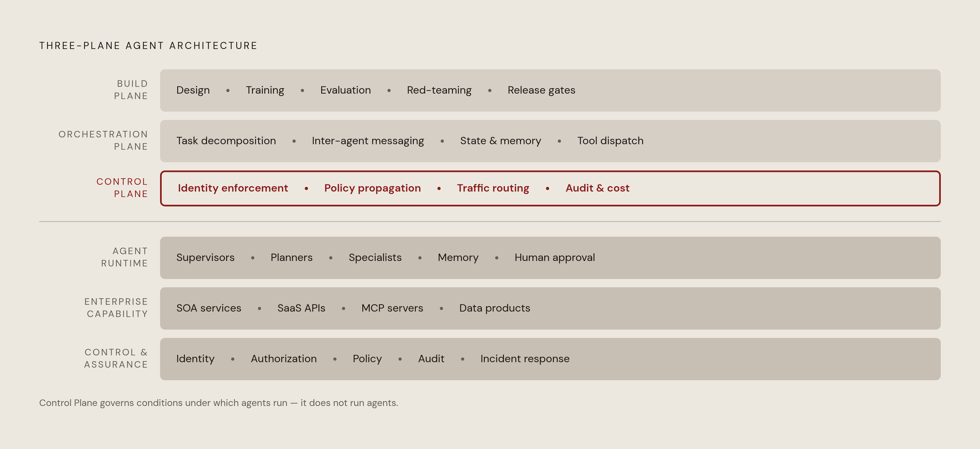
Task: Click the footnote about Control Plane governance
Action: (x=218, y=403)
